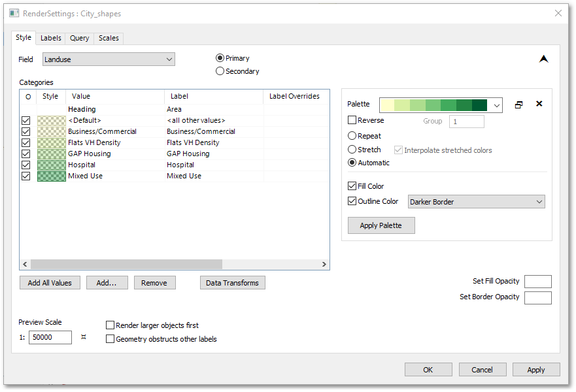Click the Apply Palette button

click(381, 225)
